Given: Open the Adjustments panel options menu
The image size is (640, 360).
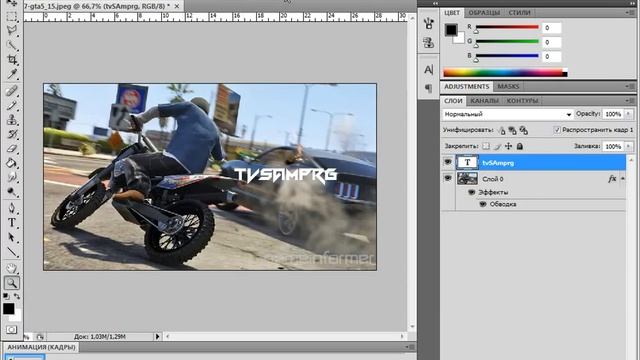Looking at the screenshot, I should point(630,86).
